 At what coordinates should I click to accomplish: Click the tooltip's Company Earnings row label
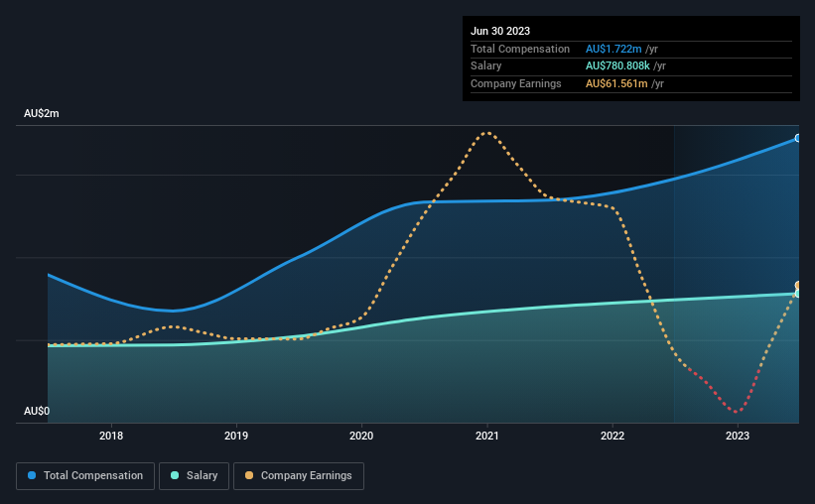pos(516,83)
